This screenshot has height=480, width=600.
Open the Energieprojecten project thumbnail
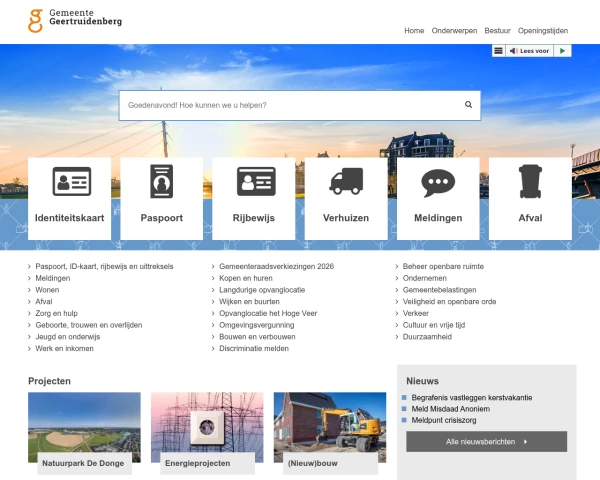pos(207,427)
